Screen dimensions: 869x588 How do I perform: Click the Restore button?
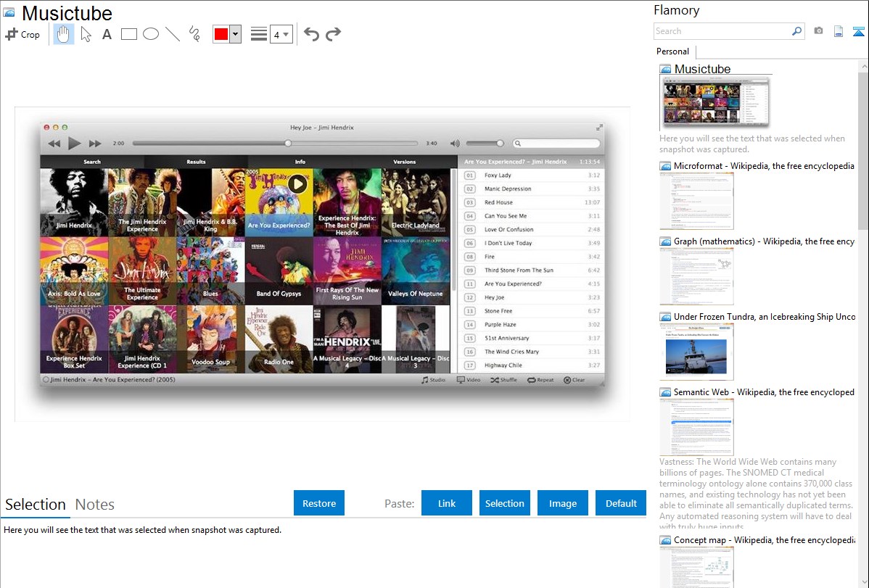[319, 503]
